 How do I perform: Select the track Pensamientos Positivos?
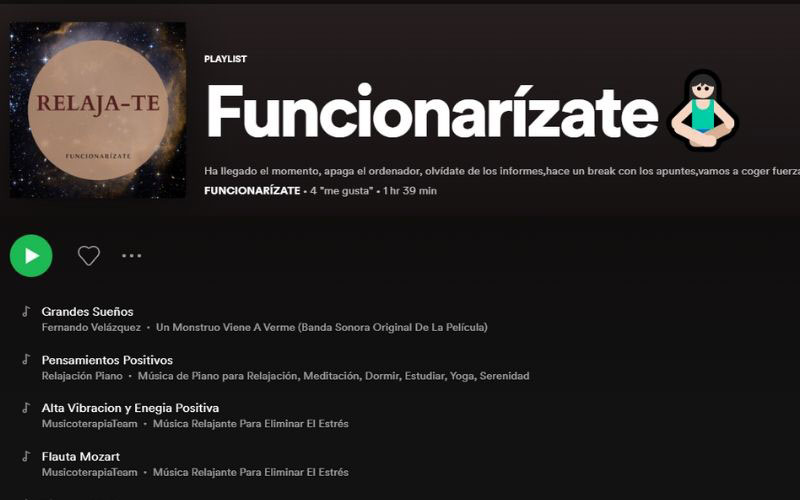(107, 360)
